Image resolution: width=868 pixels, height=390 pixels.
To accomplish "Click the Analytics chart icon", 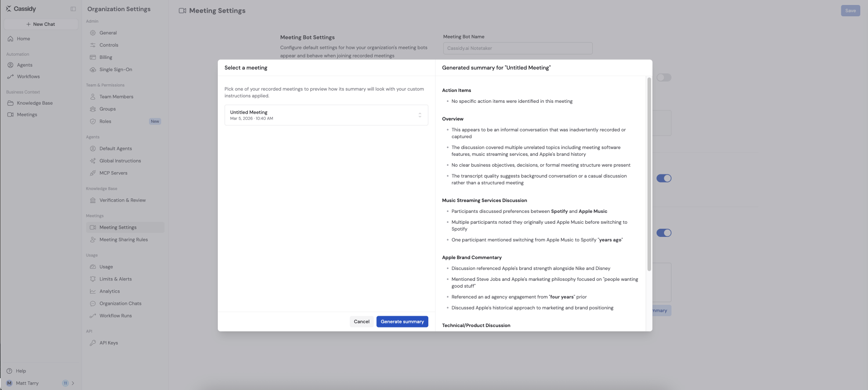I will 93,291.
